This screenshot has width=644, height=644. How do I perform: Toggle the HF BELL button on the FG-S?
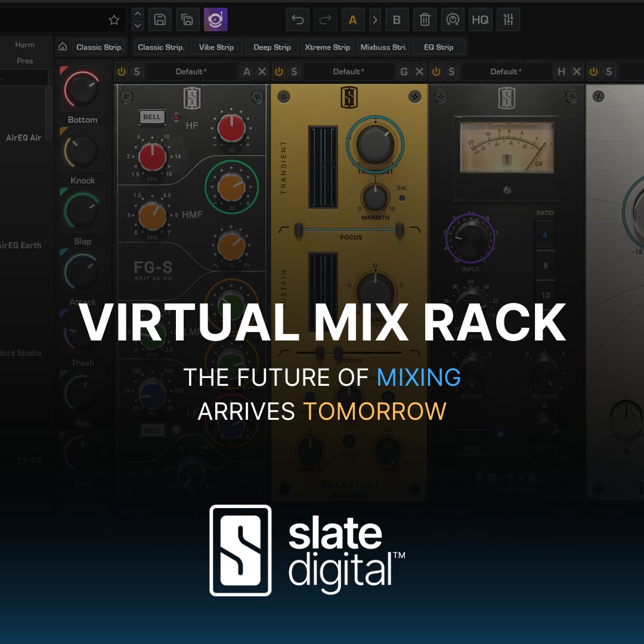click(152, 117)
